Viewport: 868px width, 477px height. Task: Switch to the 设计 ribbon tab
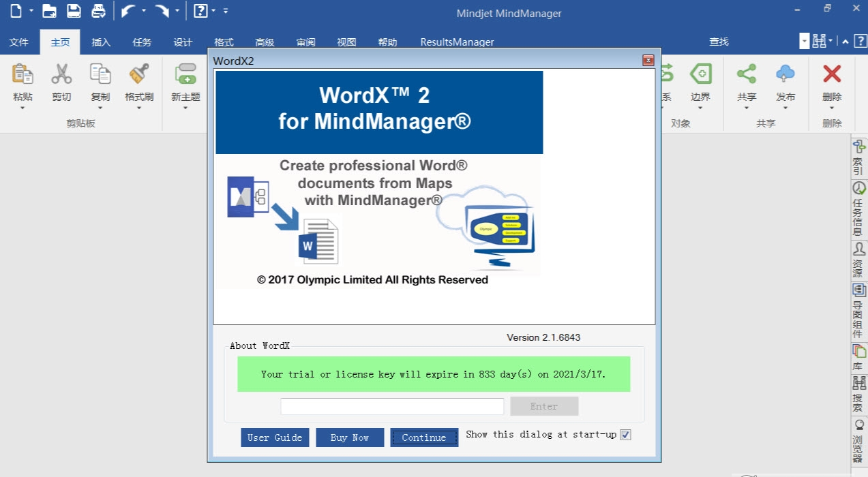183,42
